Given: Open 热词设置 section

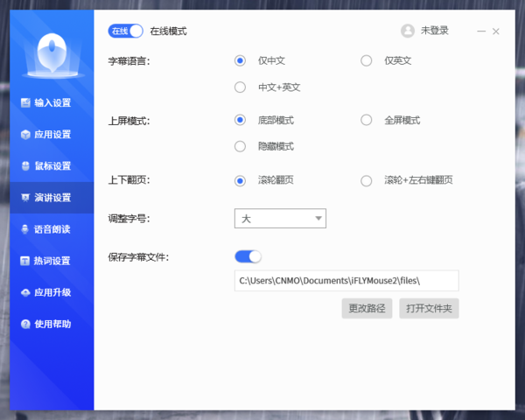Looking at the screenshot, I should click(x=52, y=261).
